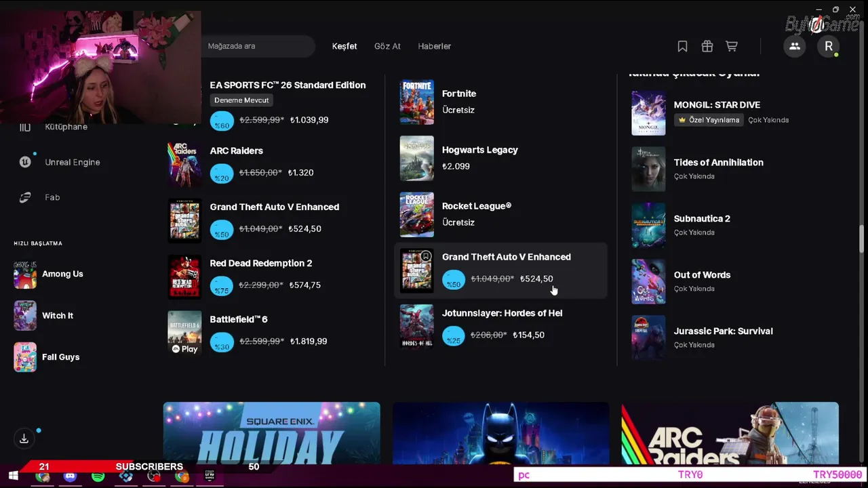The image size is (868, 488).
Task: Open Spotify from the taskbar
Action: [x=98, y=476]
